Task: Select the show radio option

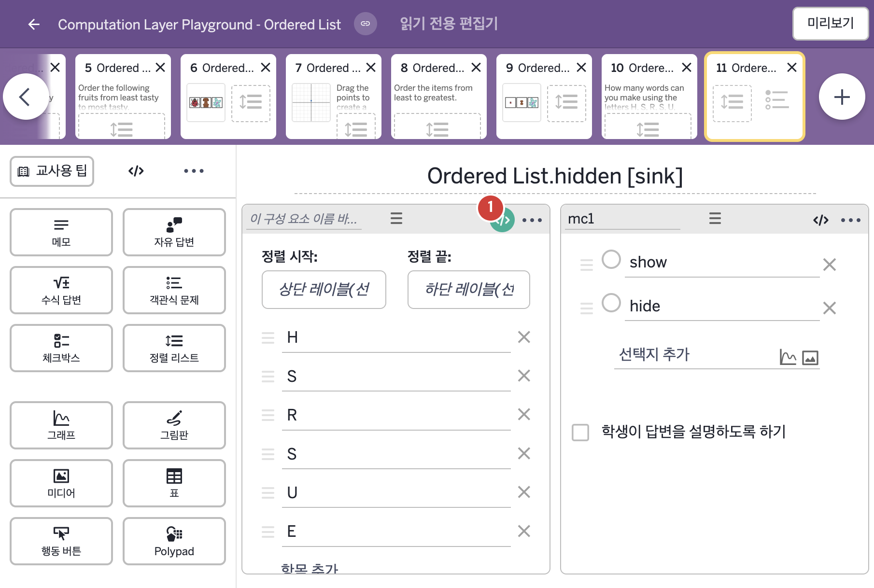Action: pyautogui.click(x=611, y=259)
